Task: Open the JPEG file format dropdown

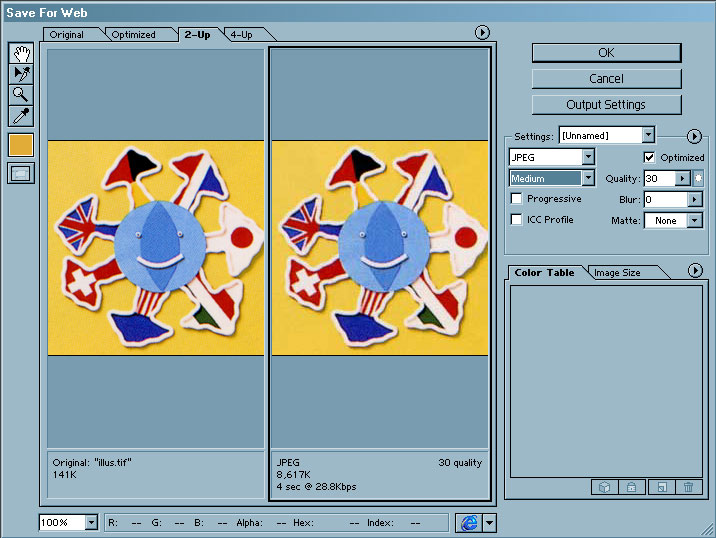Action: click(x=588, y=157)
